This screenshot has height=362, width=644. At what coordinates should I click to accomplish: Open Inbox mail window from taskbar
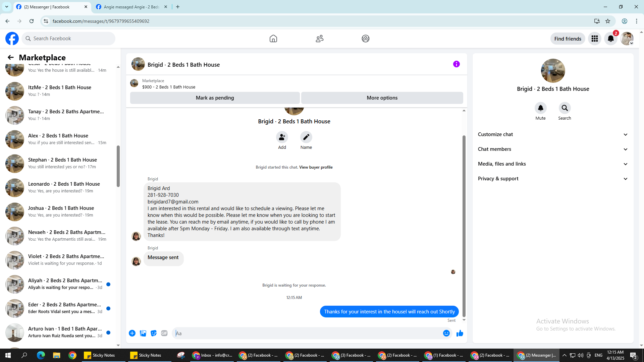tap(212, 355)
